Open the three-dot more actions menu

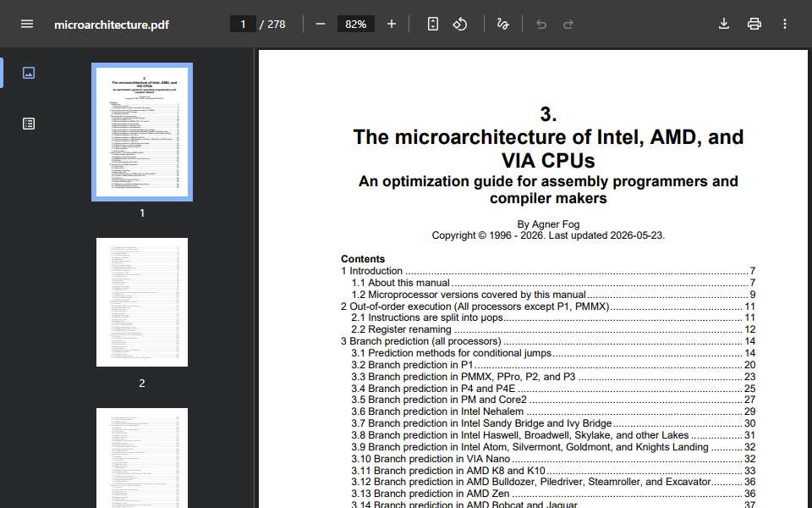785,24
